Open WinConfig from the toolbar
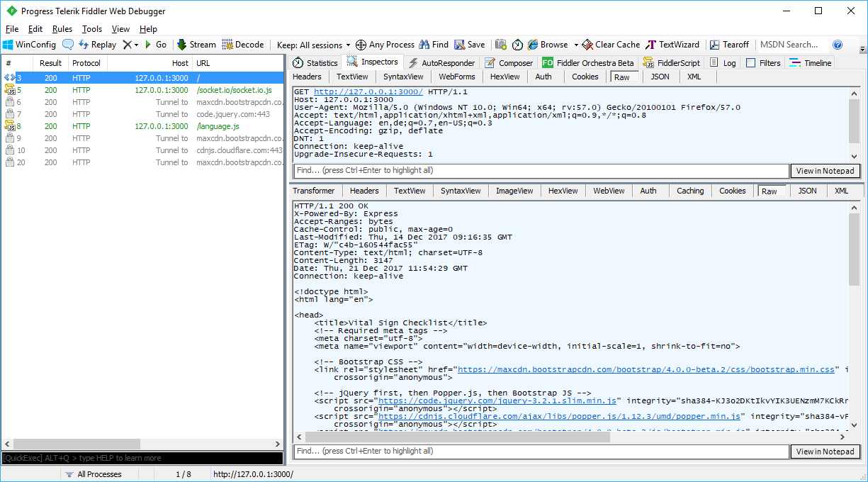This screenshot has width=868, height=482. (x=30, y=45)
